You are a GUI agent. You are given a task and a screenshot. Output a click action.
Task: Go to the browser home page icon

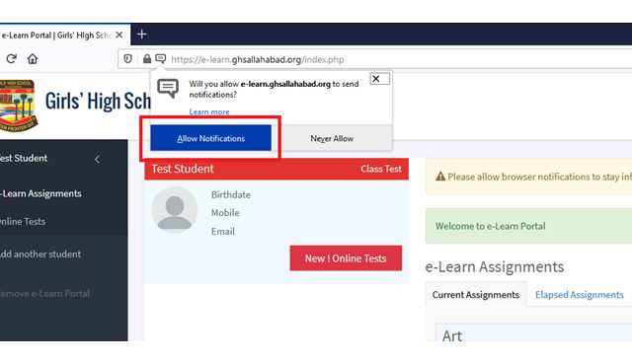coord(33,59)
